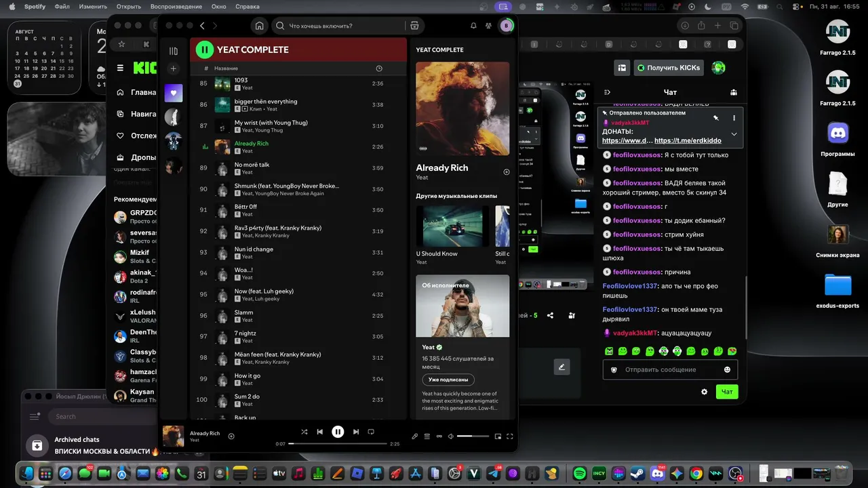The image size is (868, 488).
Task: Click the Уже подписаны follow button
Action: 448,380
